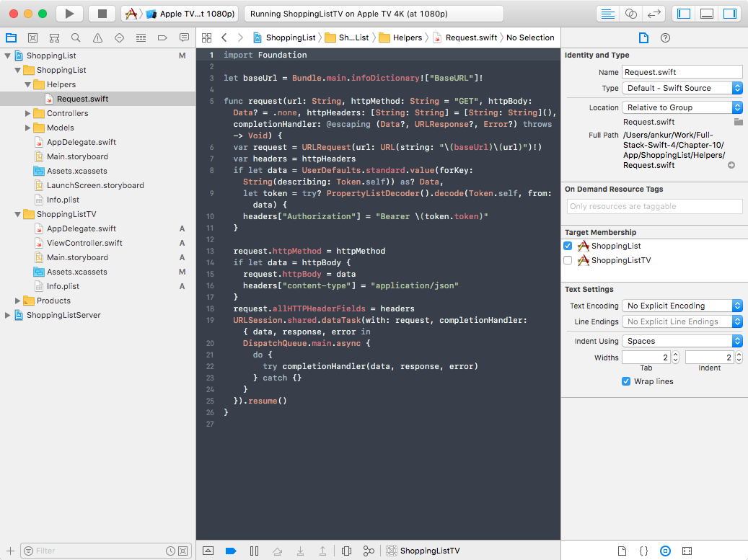Viewport: 748px width, 560px height.
Task: Click the On Demand Resource Tags field
Action: click(654, 206)
